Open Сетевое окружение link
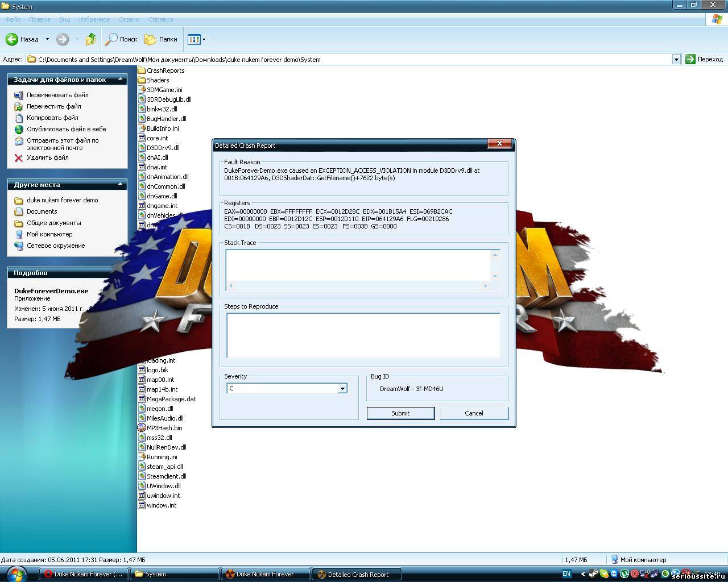Screen dimensions: 728x582 (56, 246)
